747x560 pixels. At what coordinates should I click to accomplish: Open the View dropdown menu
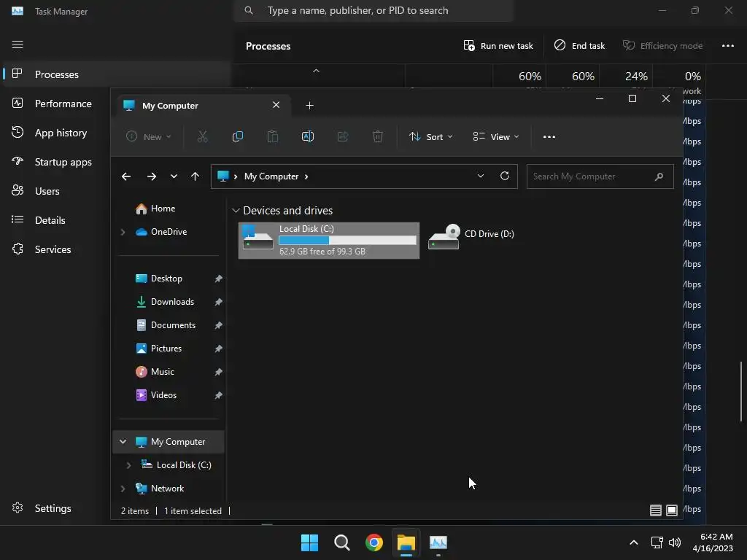point(496,136)
